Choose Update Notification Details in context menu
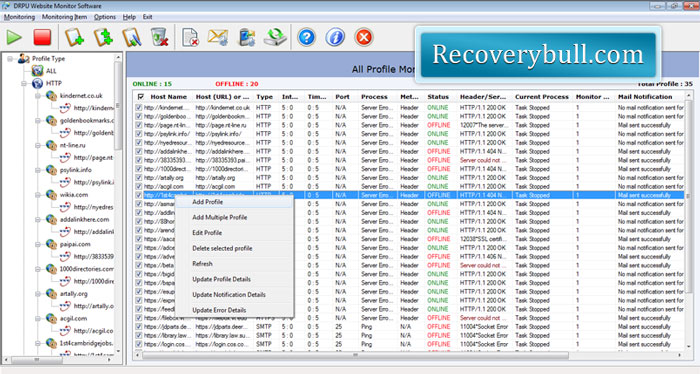This screenshot has width=700, height=374. (x=235, y=295)
